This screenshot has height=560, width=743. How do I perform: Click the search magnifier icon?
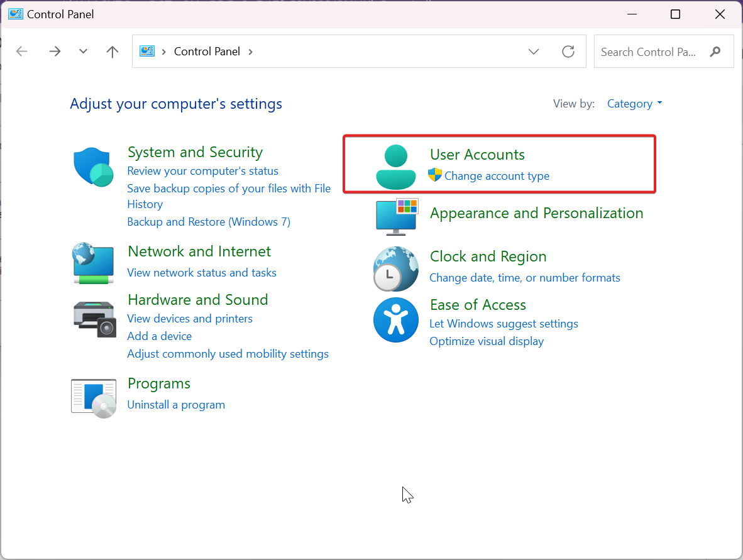[x=715, y=52]
